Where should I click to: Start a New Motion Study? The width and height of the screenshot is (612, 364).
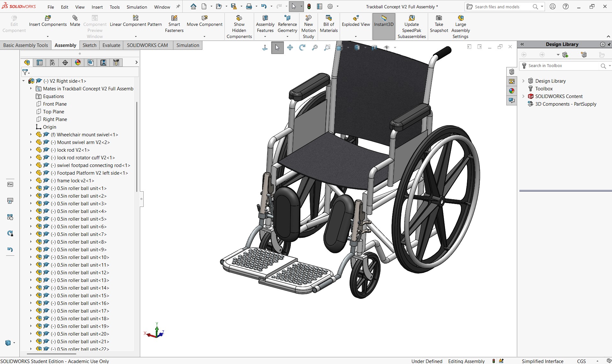pyautogui.click(x=308, y=27)
